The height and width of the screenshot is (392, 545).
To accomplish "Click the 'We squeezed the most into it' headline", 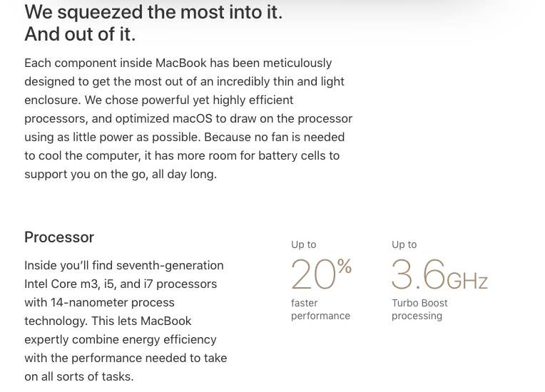I will tap(153, 13).
